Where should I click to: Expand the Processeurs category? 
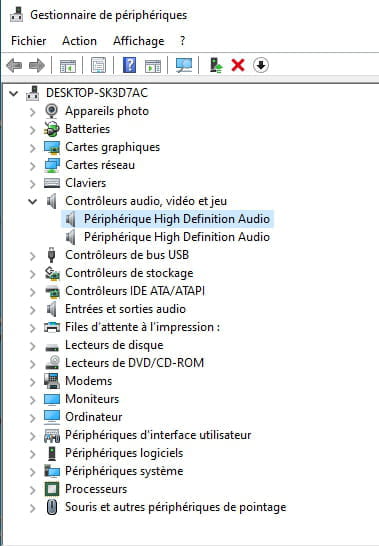click(x=32, y=490)
